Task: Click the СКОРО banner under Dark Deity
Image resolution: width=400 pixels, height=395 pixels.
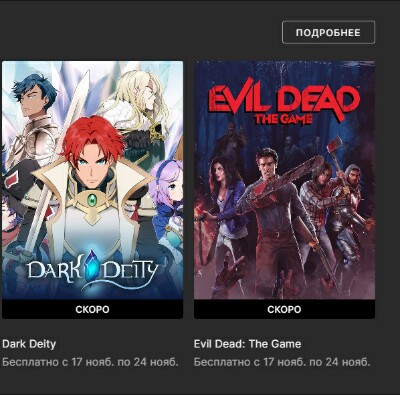Action: tap(92, 309)
